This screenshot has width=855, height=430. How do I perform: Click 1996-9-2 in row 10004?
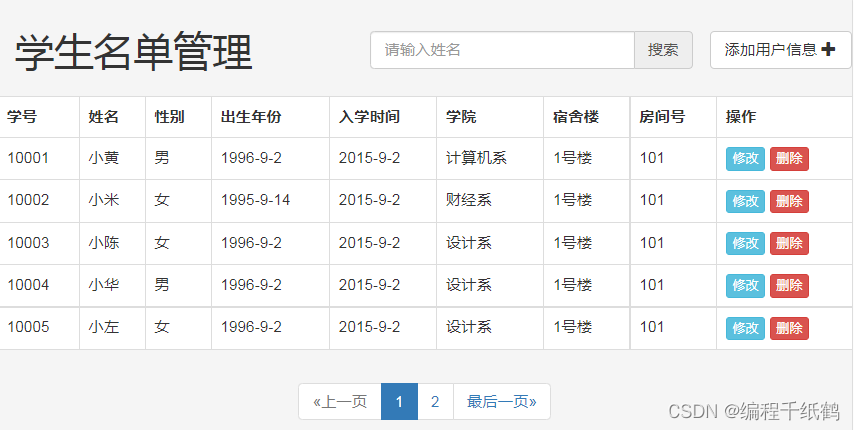(x=251, y=284)
